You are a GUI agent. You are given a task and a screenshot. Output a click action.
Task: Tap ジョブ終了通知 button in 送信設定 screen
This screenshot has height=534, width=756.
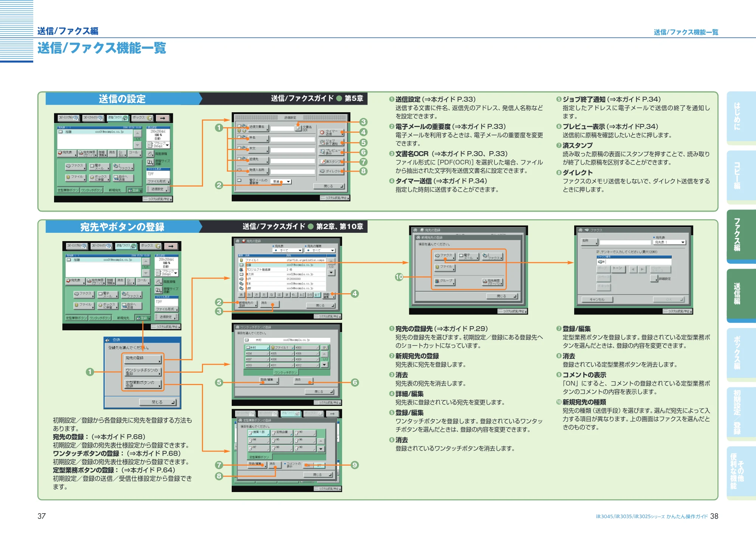(x=331, y=142)
